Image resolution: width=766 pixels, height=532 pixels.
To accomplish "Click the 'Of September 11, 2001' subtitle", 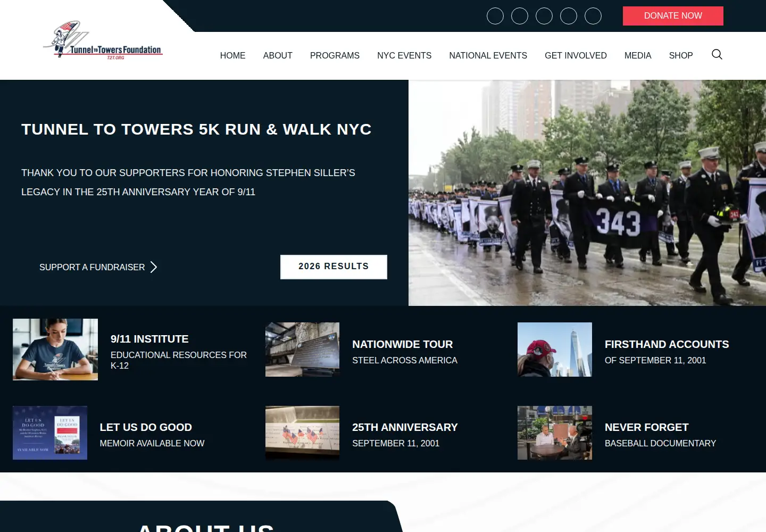I will [655, 360].
